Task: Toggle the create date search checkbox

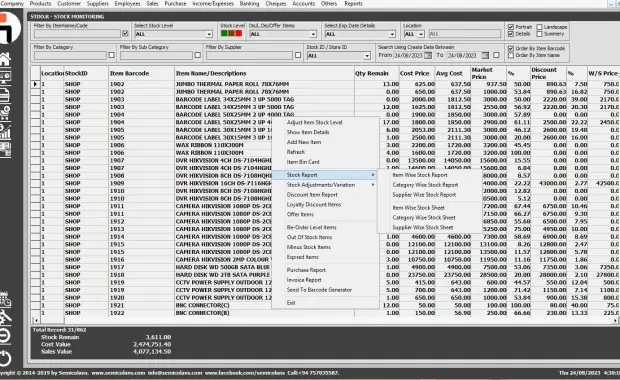Action: 496,55
